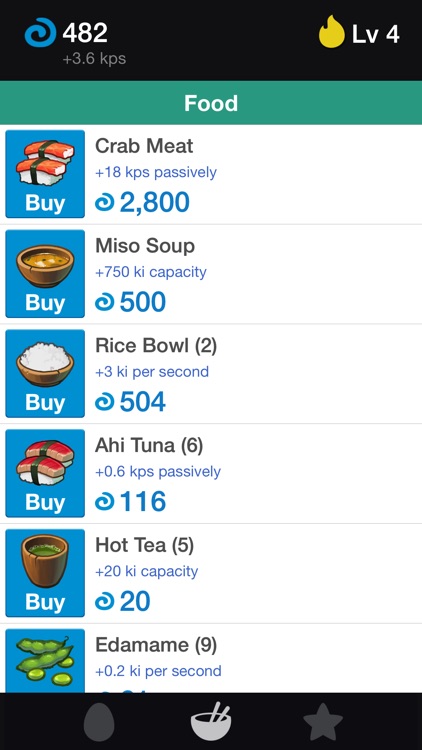Buy the Crab Meat item
The width and height of the screenshot is (422, 750).
point(45,174)
